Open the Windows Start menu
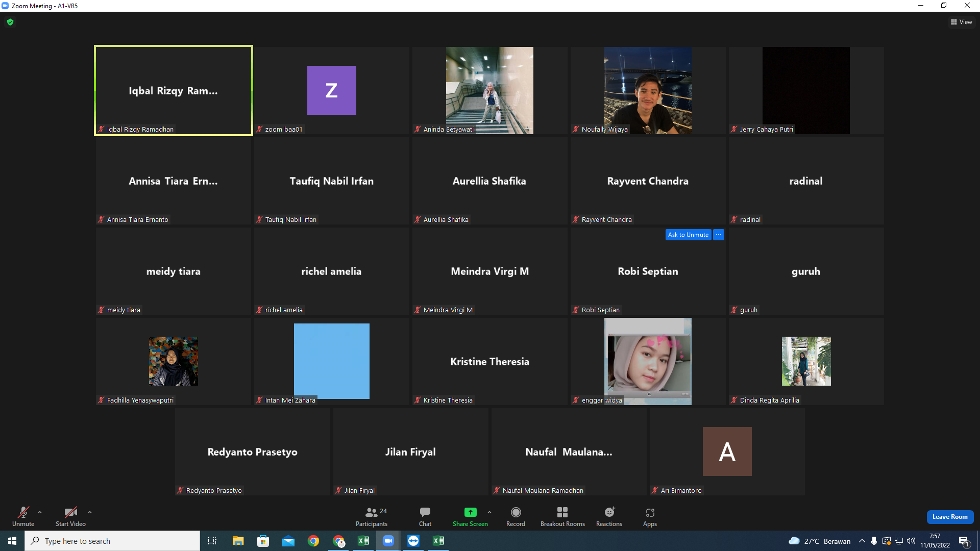Screen dimensions: 980x551 point(12,541)
